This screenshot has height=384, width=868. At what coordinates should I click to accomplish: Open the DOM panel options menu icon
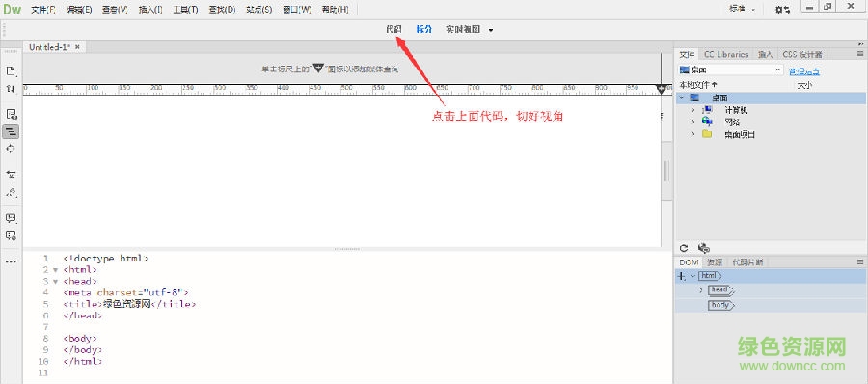[x=860, y=261]
